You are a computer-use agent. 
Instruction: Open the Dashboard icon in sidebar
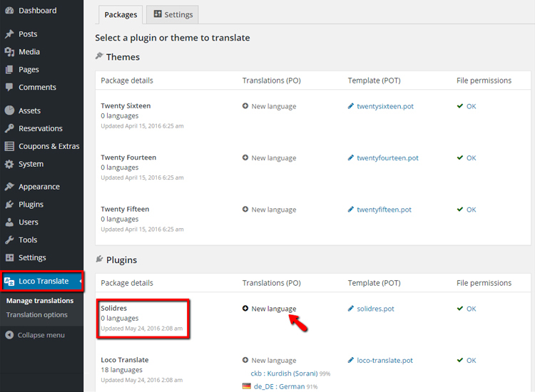[x=9, y=11]
